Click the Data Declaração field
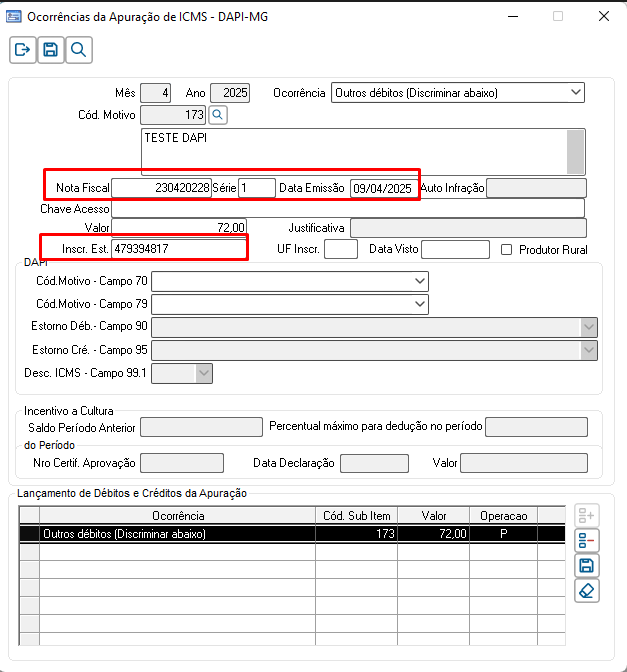627x672 pixels. coord(374,463)
